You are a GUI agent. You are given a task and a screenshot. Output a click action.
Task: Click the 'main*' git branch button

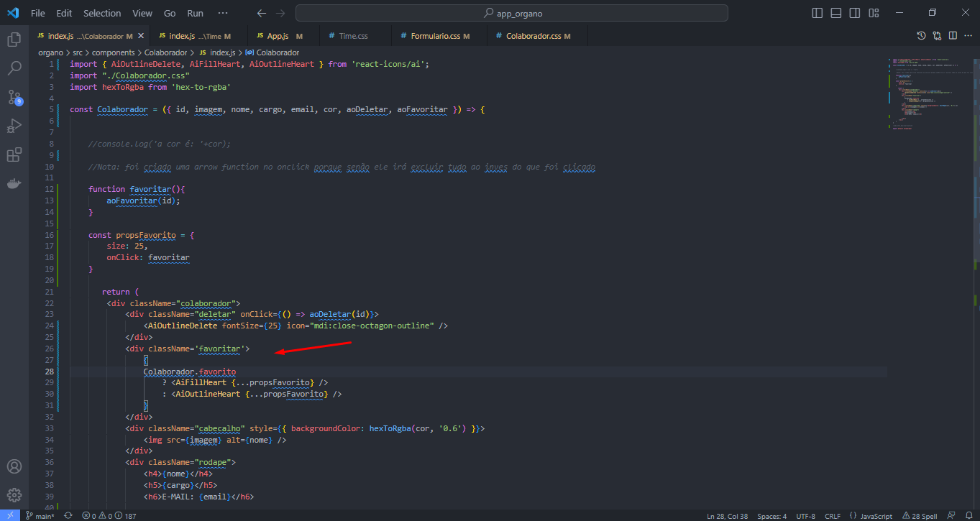click(x=40, y=516)
